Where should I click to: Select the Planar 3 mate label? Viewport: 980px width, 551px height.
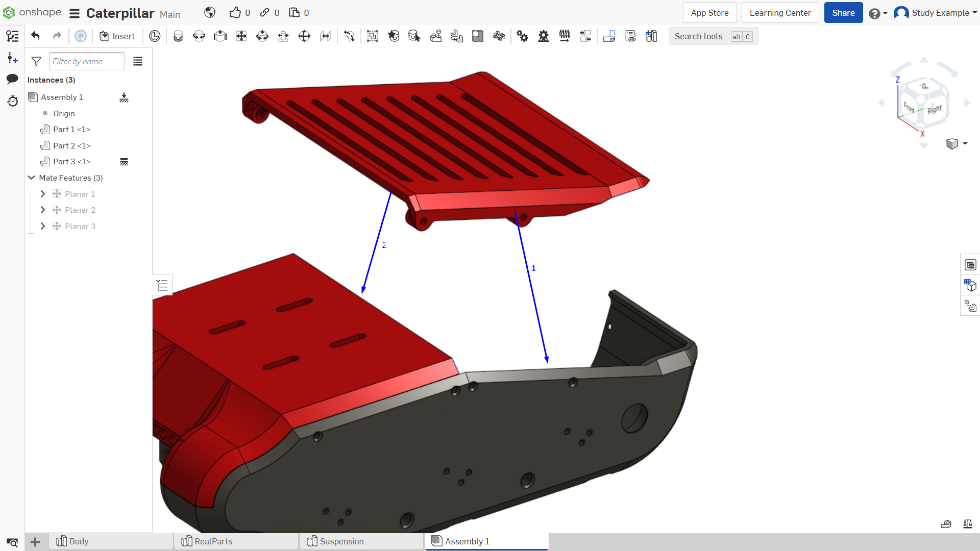[80, 226]
